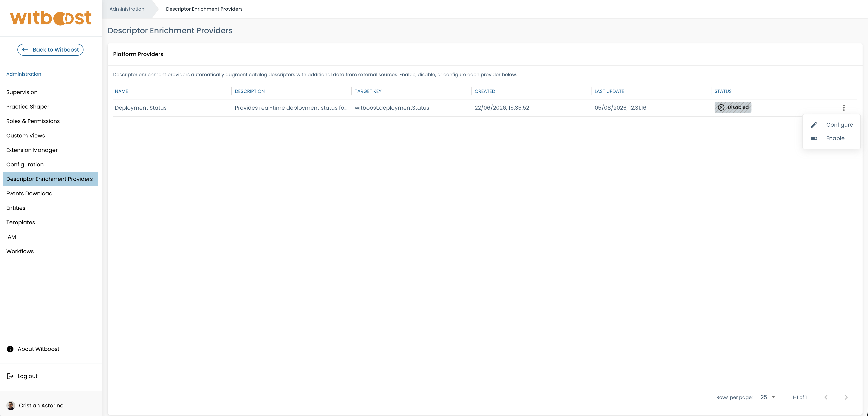Select Descriptor Enrichment Providers sidebar item
This screenshot has height=416, width=868.
click(50, 179)
